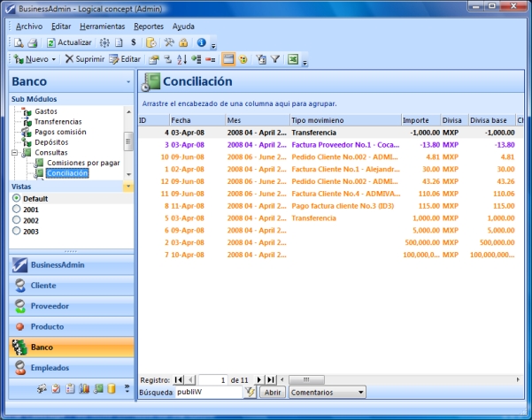532x420 pixels.
Task: Click the padlock security icon
Action: click(182, 42)
